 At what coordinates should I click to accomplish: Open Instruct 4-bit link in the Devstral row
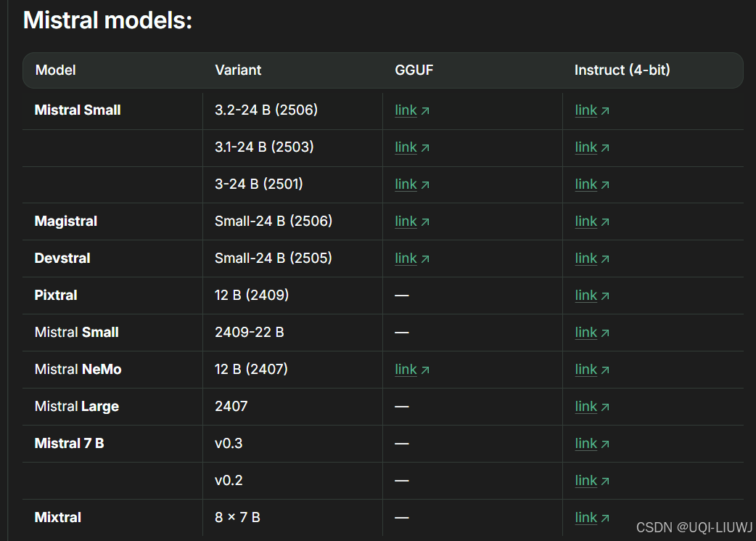point(592,259)
